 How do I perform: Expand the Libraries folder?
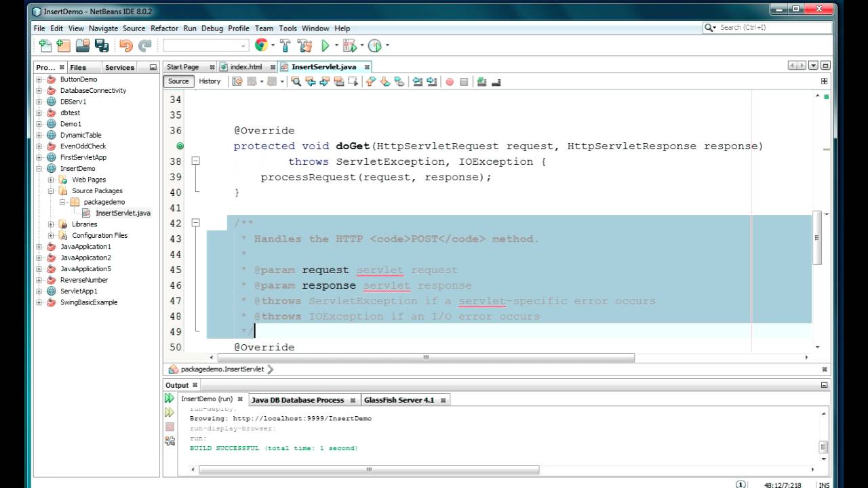[x=51, y=224]
